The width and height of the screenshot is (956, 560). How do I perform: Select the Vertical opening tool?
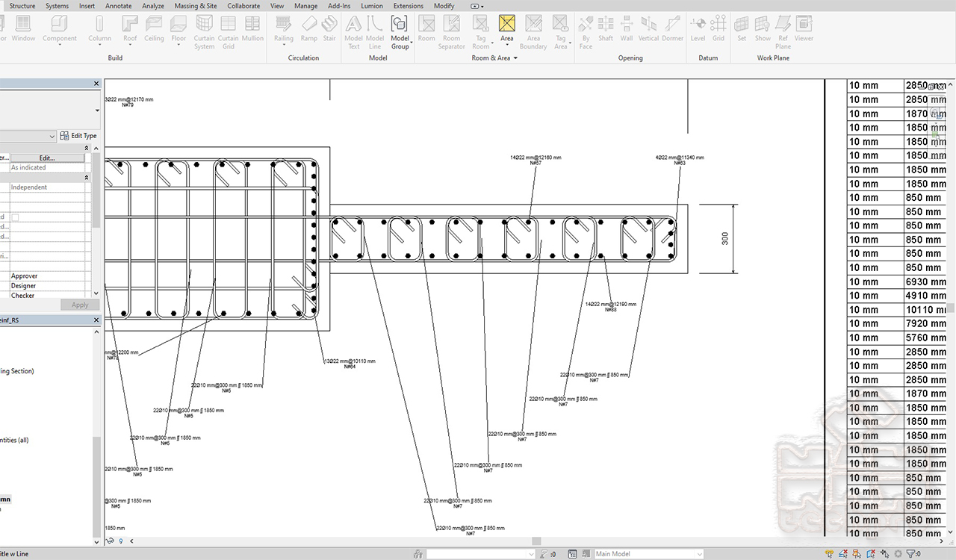(648, 30)
